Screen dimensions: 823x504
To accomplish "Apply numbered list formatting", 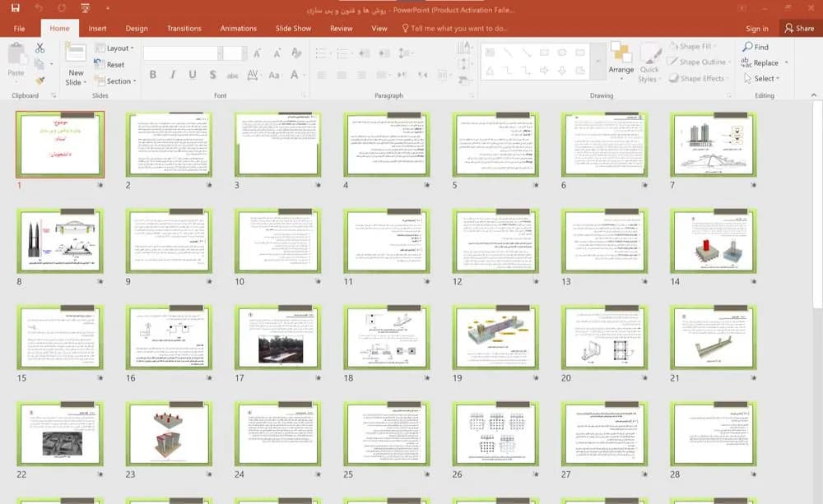I will [342, 53].
